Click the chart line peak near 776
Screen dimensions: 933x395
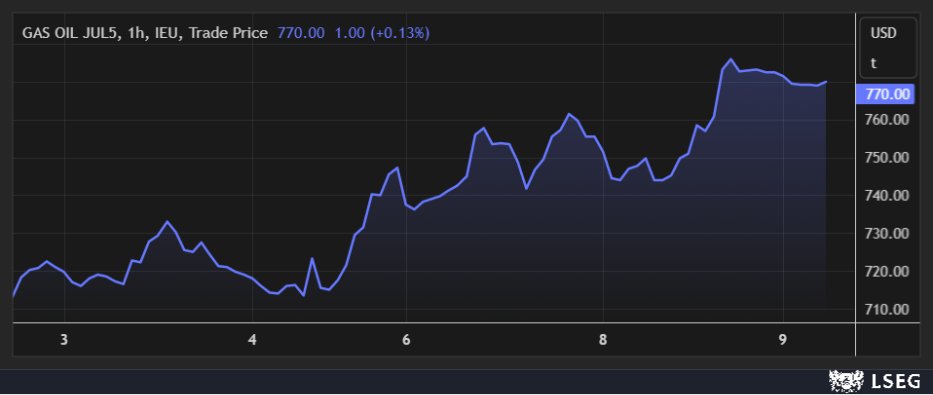coord(731,59)
